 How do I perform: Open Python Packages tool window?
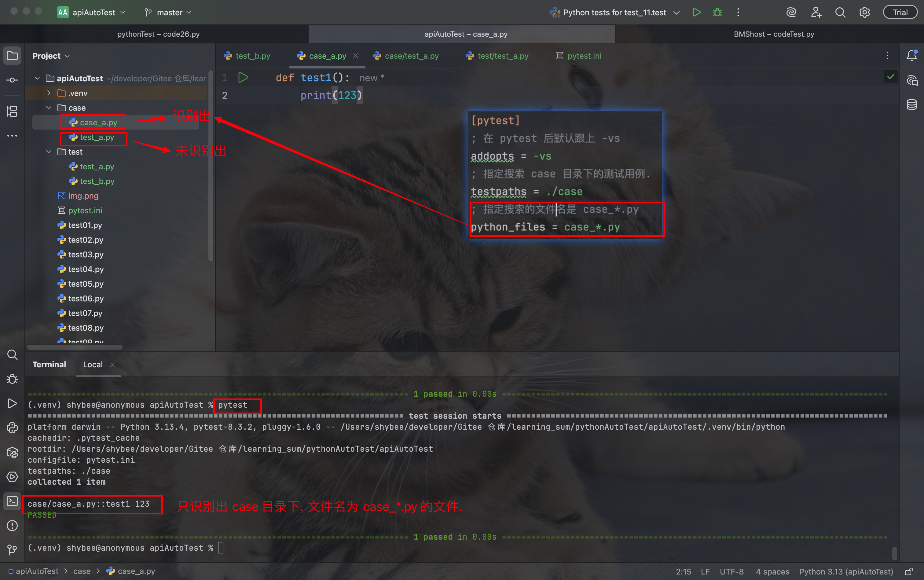[x=12, y=452]
